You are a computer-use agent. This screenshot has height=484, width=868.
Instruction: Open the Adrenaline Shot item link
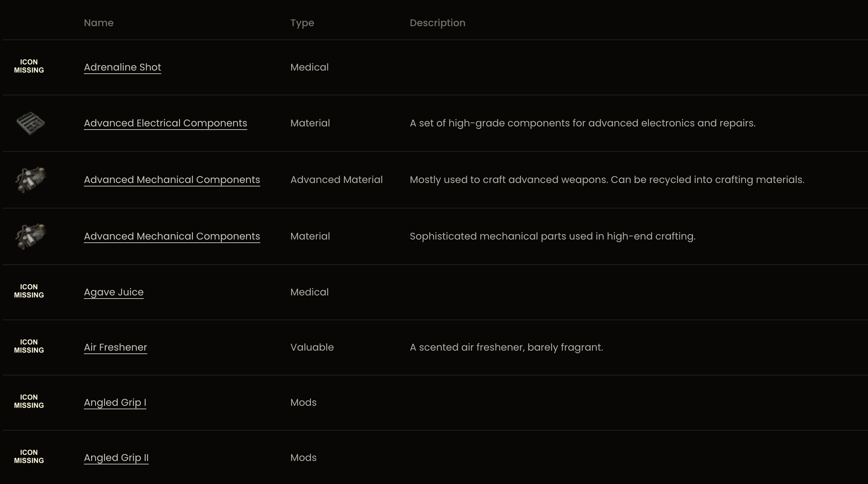click(122, 67)
